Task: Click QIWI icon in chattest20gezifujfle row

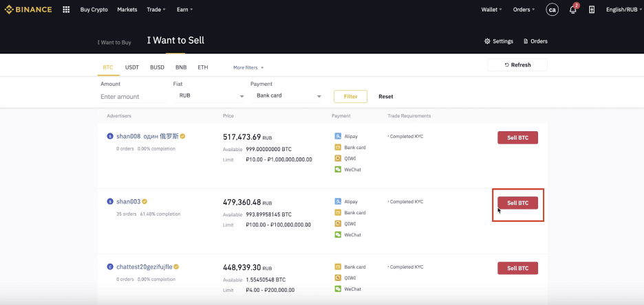Action: 338,278
